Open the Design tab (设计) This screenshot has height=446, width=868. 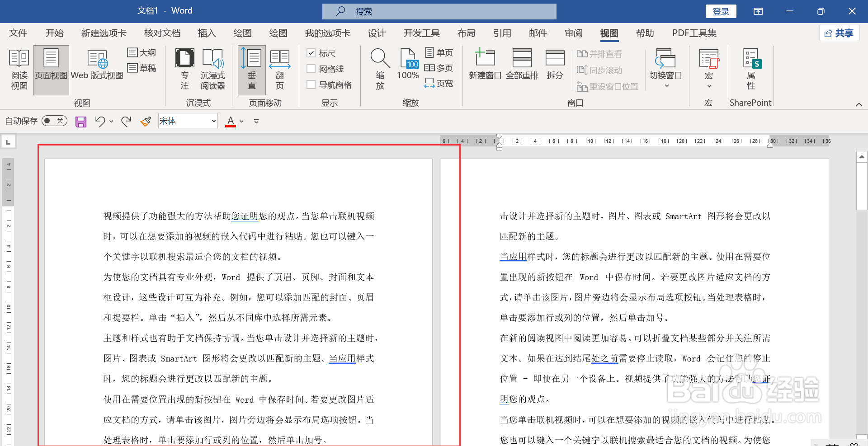tap(377, 33)
